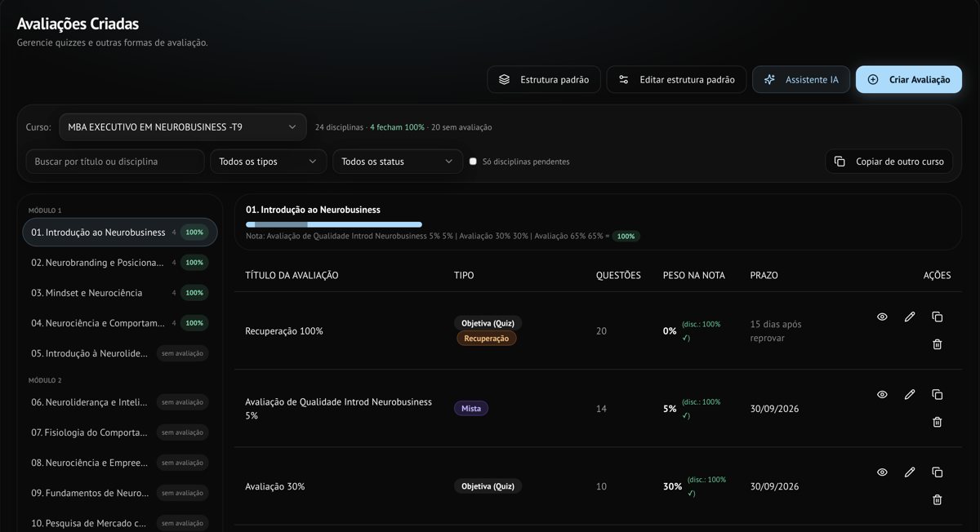
Task: Delete Recuperação 100% with trash icon
Action: tap(938, 344)
